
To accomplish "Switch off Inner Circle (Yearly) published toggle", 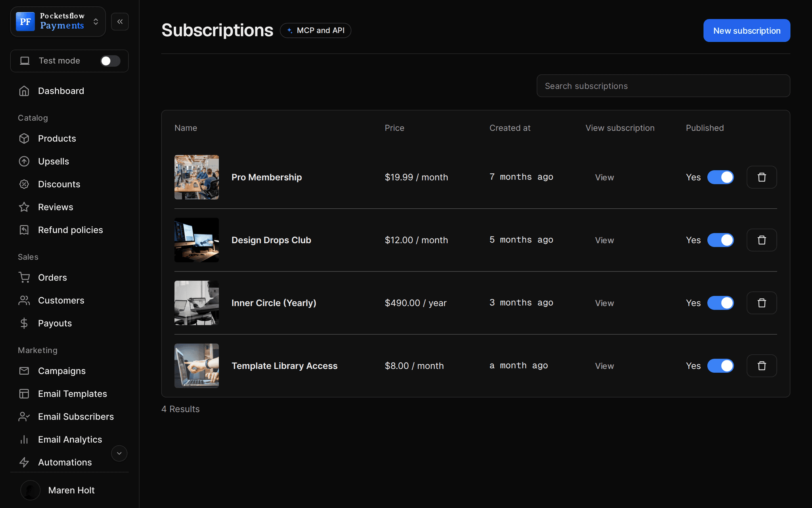I will pos(720,303).
